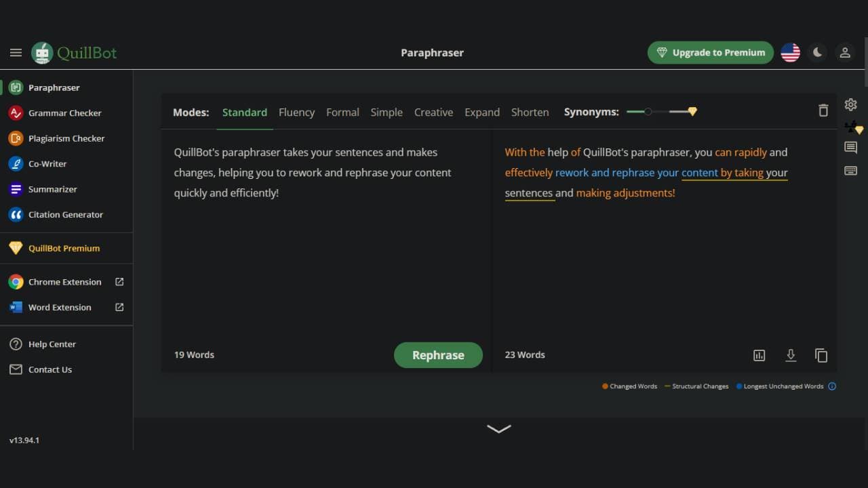Select the Fluency mode tab

(x=296, y=113)
